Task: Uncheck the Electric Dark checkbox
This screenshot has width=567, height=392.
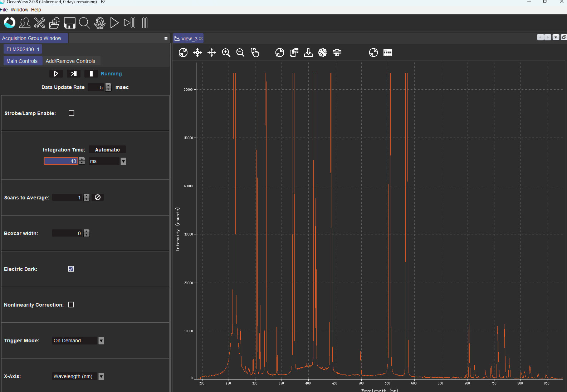Action: coord(71,269)
